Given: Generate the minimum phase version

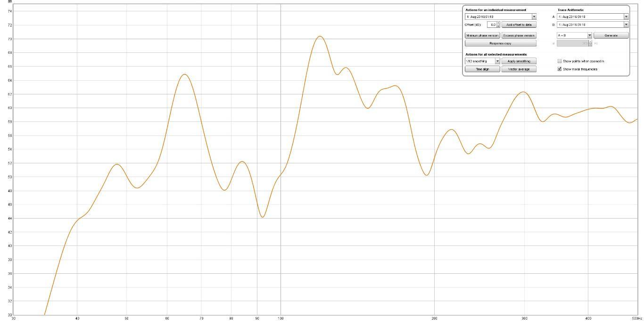Looking at the screenshot, I should pos(482,35).
